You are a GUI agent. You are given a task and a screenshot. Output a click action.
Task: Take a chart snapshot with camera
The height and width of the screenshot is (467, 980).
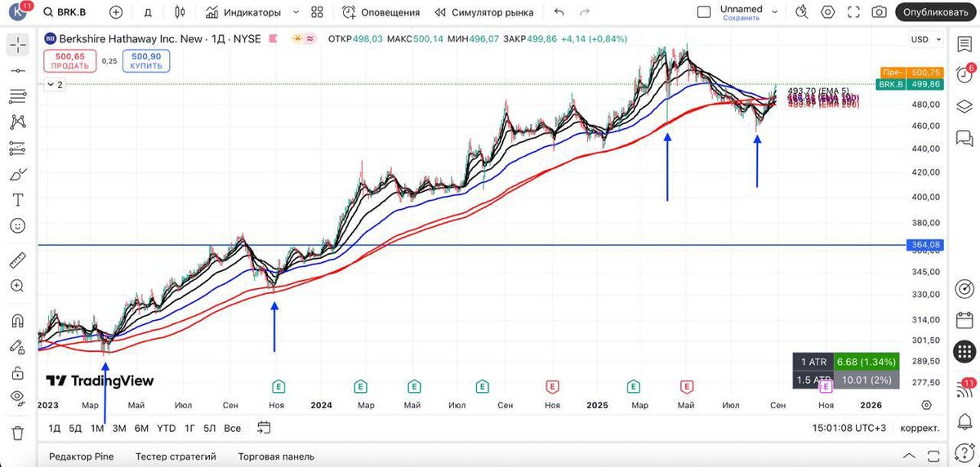[x=879, y=12]
